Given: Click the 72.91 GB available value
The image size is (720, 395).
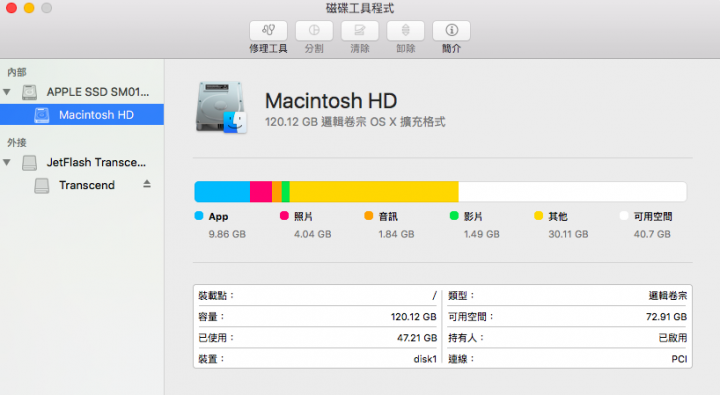Looking at the screenshot, I should (x=666, y=317).
